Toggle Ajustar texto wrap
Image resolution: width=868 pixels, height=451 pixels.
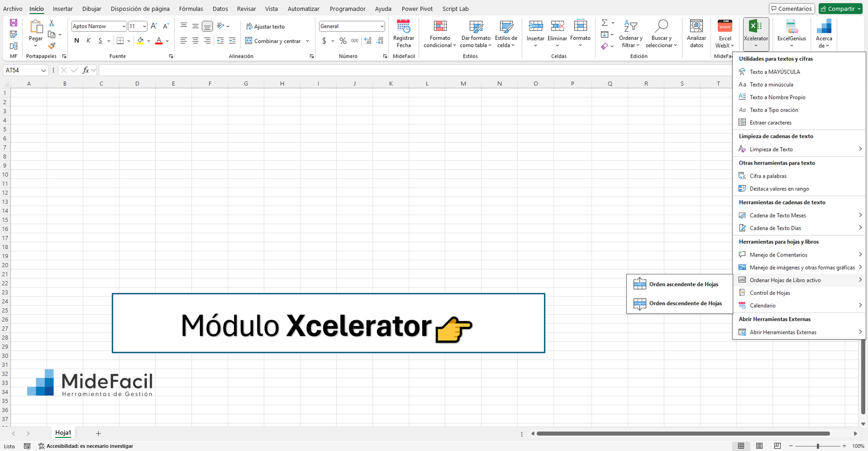point(265,26)
